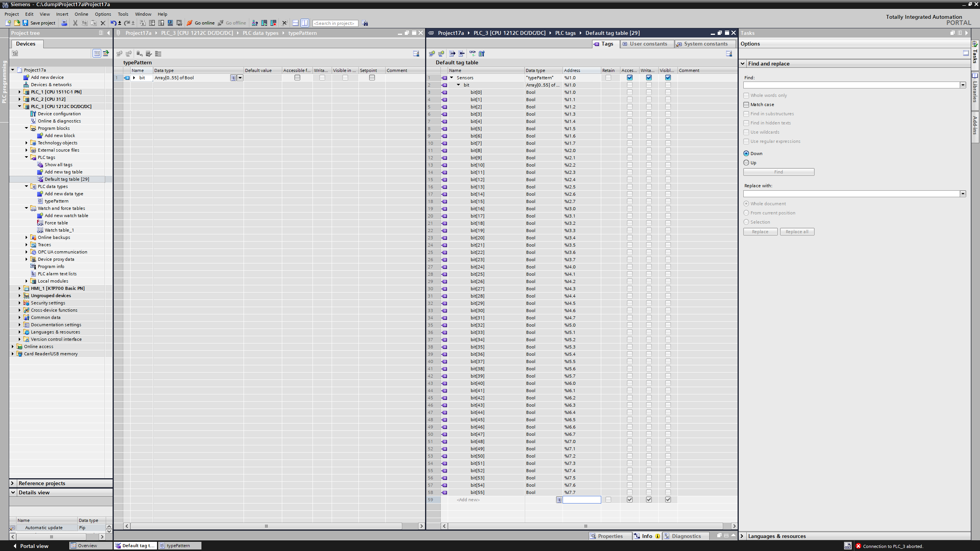Click Split editor space horizontally icon
This screenshot has height=551, width=980.
click(295, 23)
